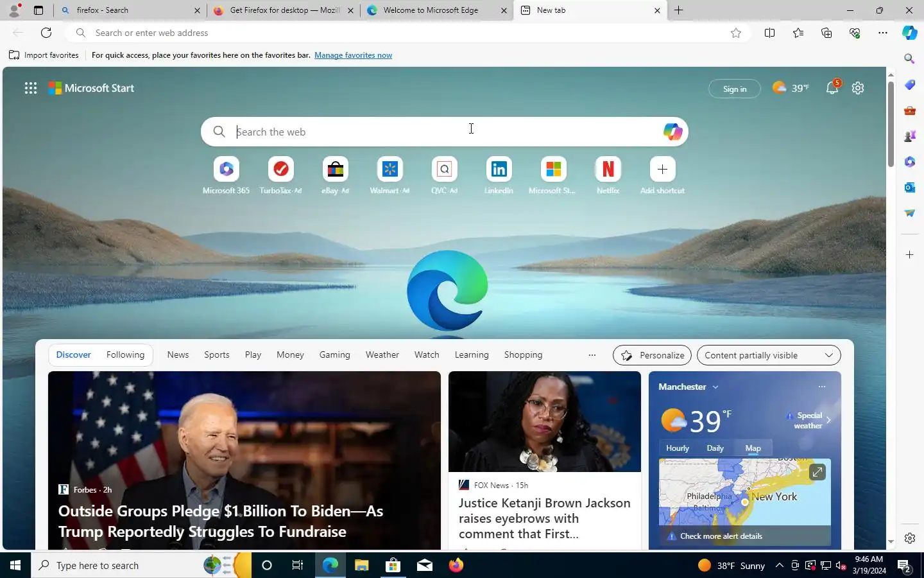The width and height of the screenshot is (924, 578).
Task: Open the Microsoft 365 shortcut tile
Action: pos(226,175)
